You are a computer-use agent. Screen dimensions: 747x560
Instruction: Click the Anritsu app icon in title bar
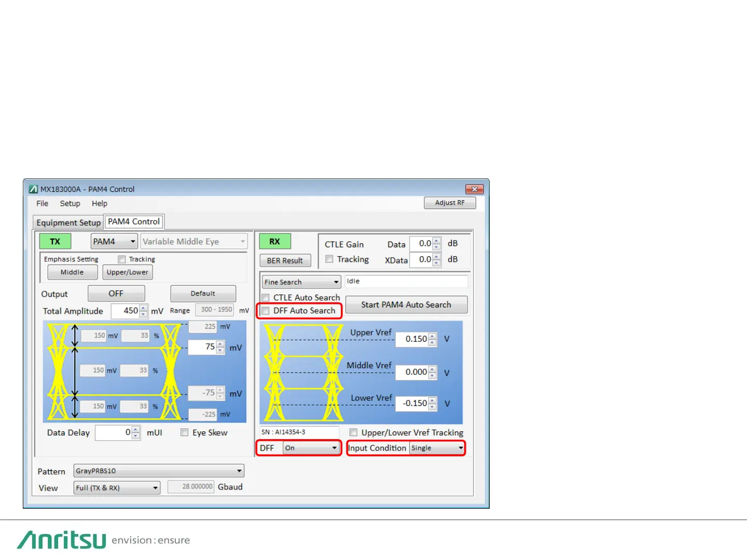tap(34, 189)
